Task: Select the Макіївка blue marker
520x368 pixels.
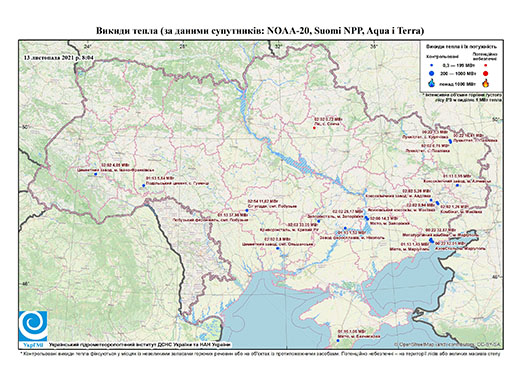Action: coord(437,203)
